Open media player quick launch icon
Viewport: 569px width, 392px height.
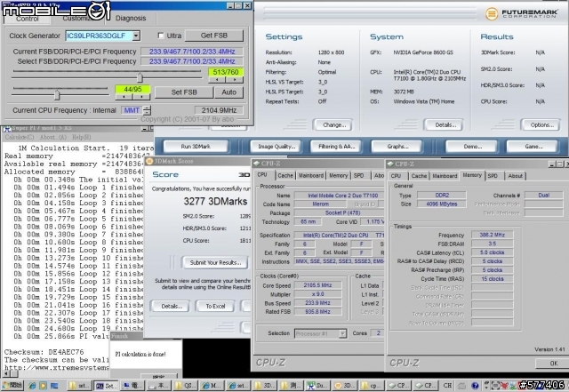[44, 386]
